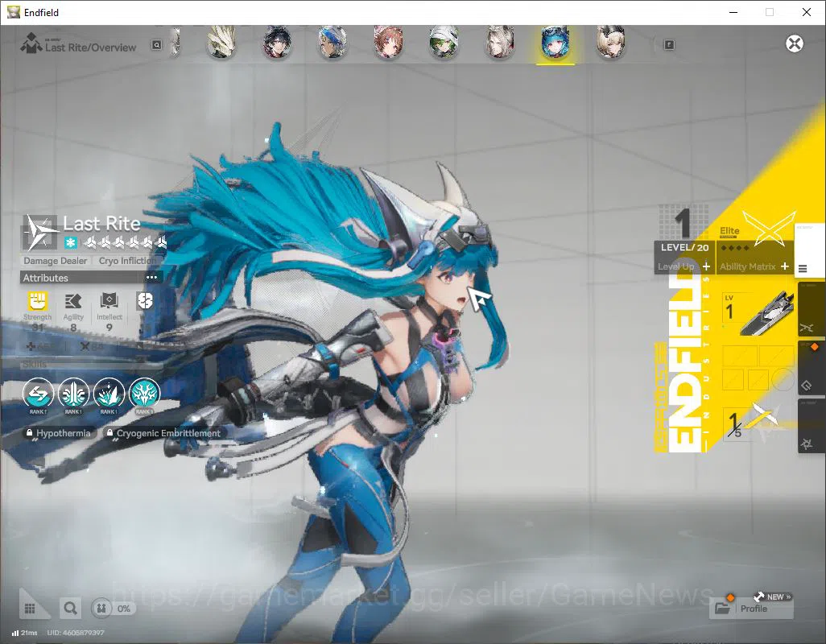This screenshot has height=644, width=826.
Task: Select the black-haired operator portrait
Action: (x=277, y=43)
